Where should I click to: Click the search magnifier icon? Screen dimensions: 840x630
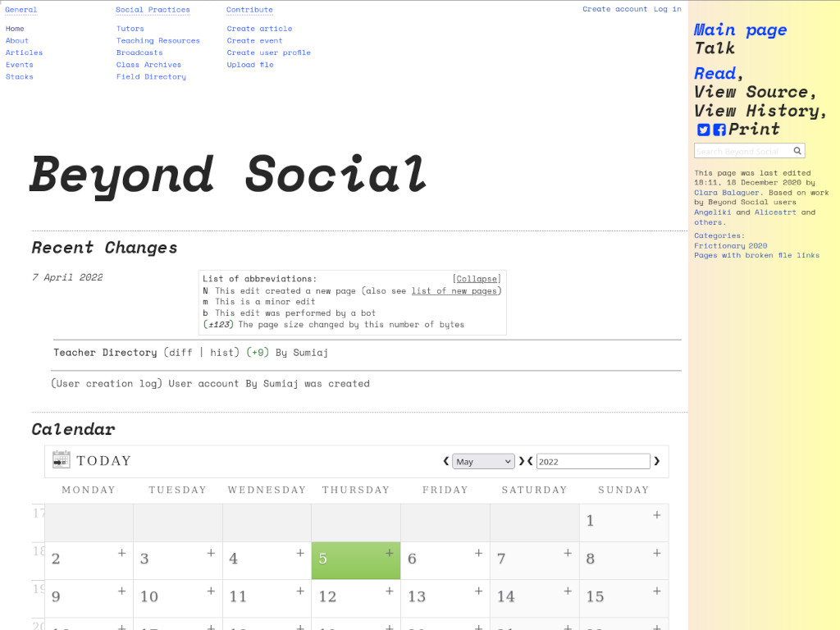click(x=798, y=151)
